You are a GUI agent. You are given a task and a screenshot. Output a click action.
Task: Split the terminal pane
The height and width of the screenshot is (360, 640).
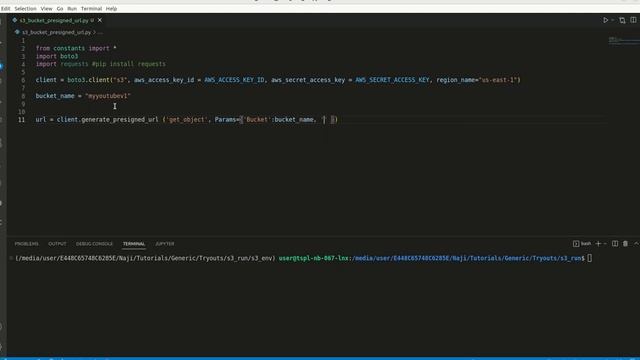point(615,244)
